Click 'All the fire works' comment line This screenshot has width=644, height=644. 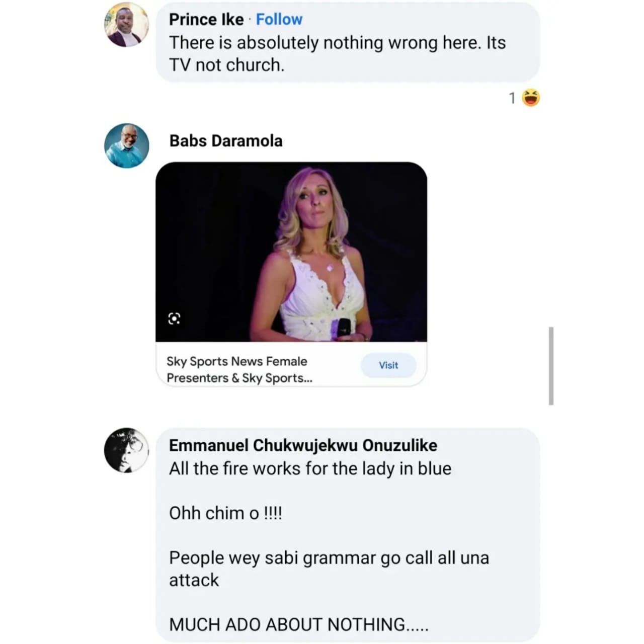pos(310,468)
